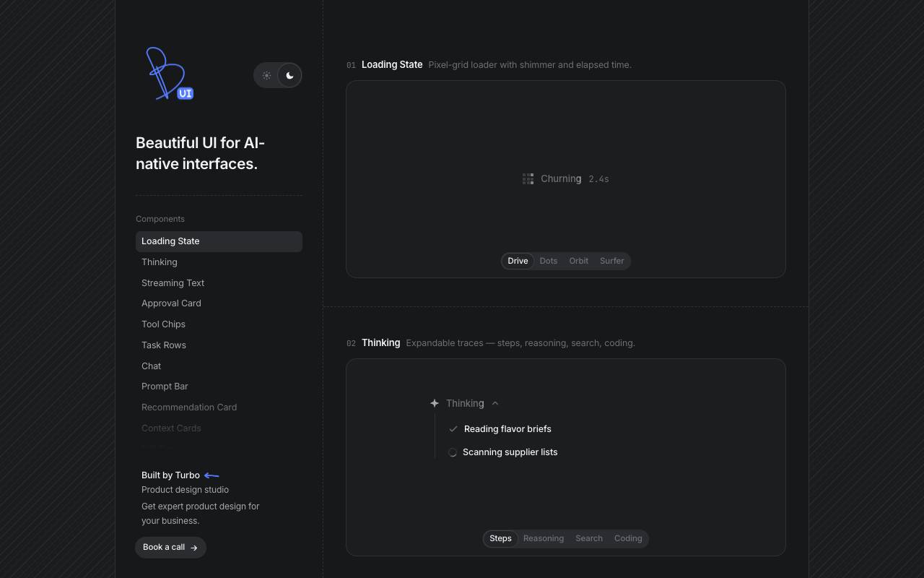The width and height of the screenshot is (924, 578).
Task: Click the Loading State section heading
Action: tap(392, 64)
